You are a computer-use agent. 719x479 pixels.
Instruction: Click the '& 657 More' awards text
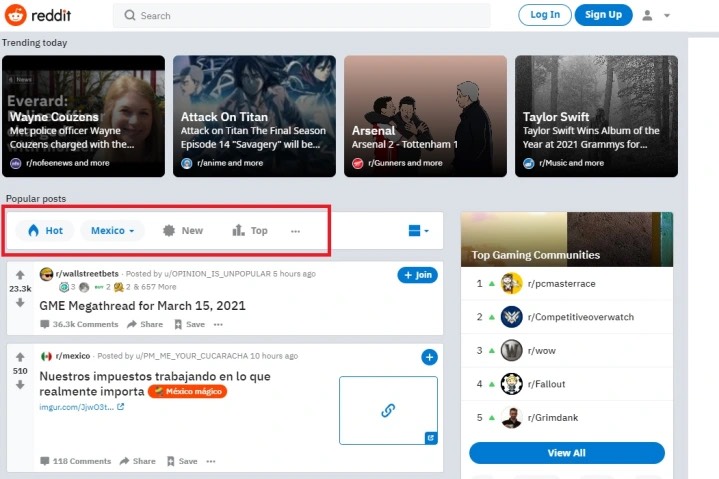155,287
